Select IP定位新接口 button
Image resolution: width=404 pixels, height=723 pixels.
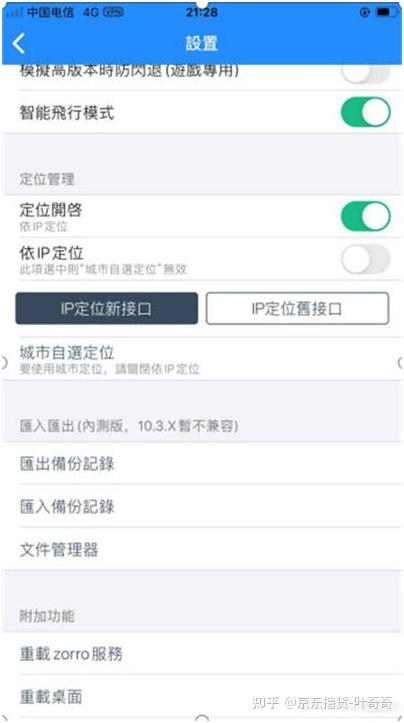107,308
